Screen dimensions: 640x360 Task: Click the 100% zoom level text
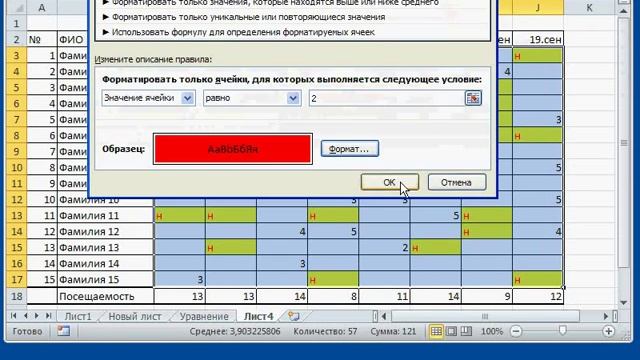pyautogui.click(x=491, y=331)
